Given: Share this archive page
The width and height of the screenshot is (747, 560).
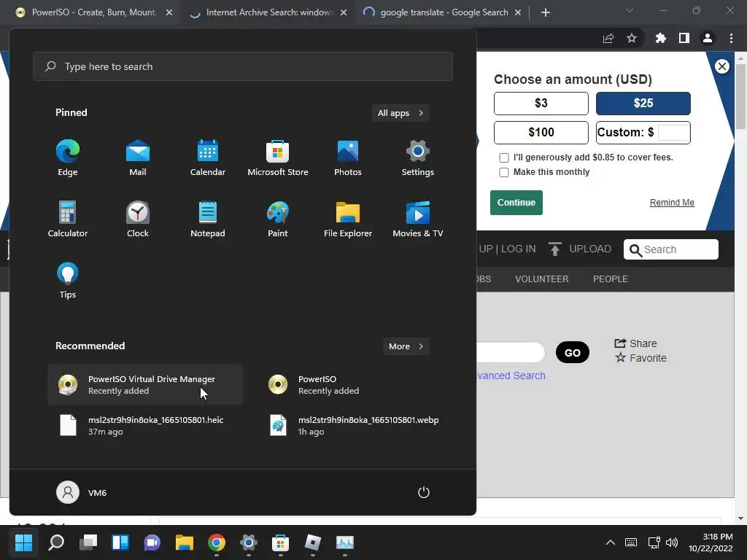Looking at the screenshot, I should 635,343.
